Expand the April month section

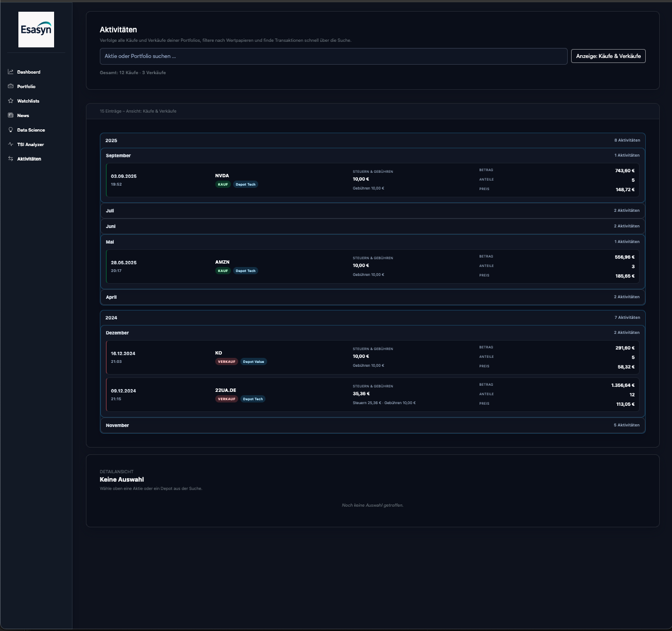[373, 297]
